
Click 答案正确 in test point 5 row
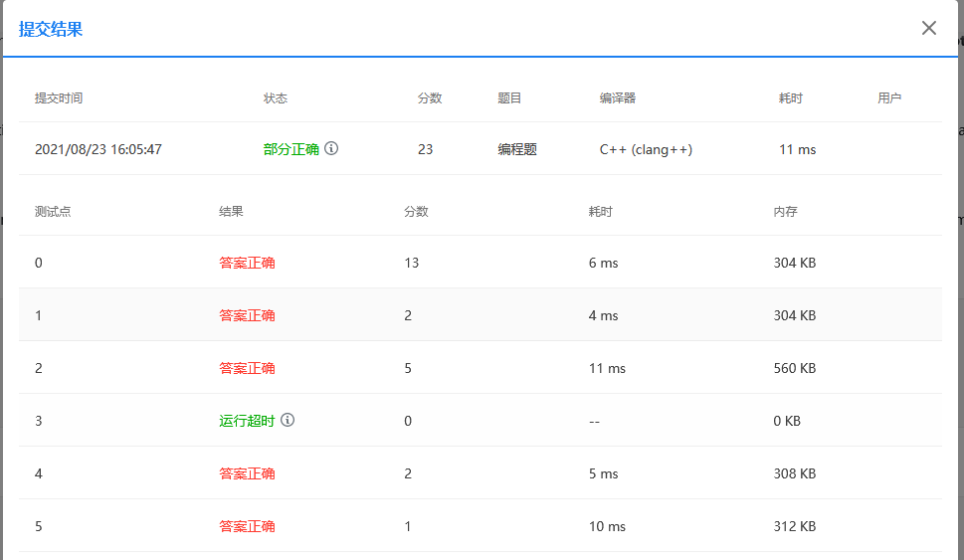tap(247, 527)
